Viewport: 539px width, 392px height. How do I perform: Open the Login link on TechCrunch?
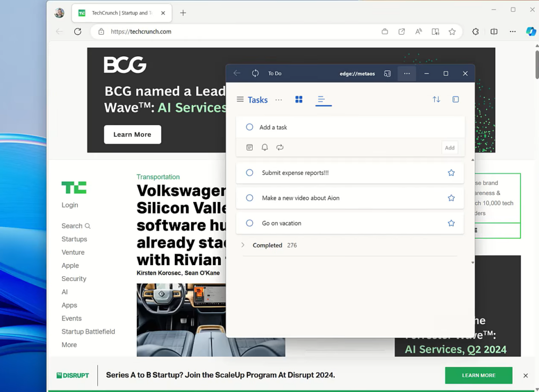point(70,205)
